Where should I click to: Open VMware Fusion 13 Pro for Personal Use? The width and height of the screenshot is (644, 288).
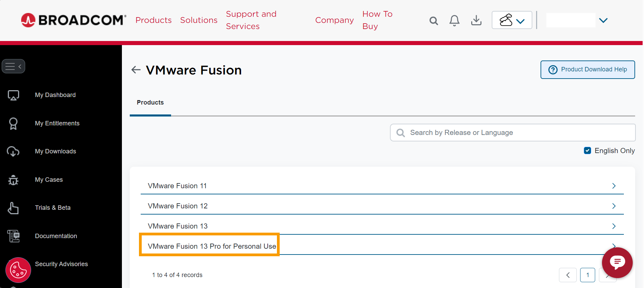tap(212, 246)
